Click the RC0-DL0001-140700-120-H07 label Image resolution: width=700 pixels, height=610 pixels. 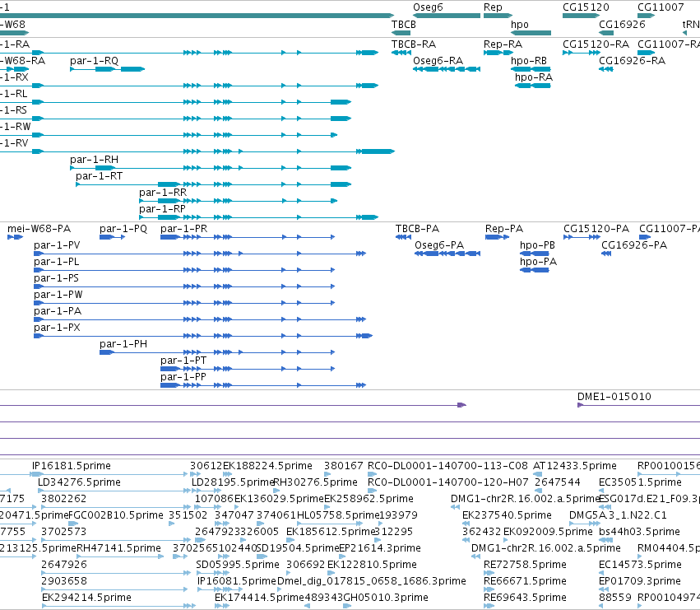(x=447, y=482)
